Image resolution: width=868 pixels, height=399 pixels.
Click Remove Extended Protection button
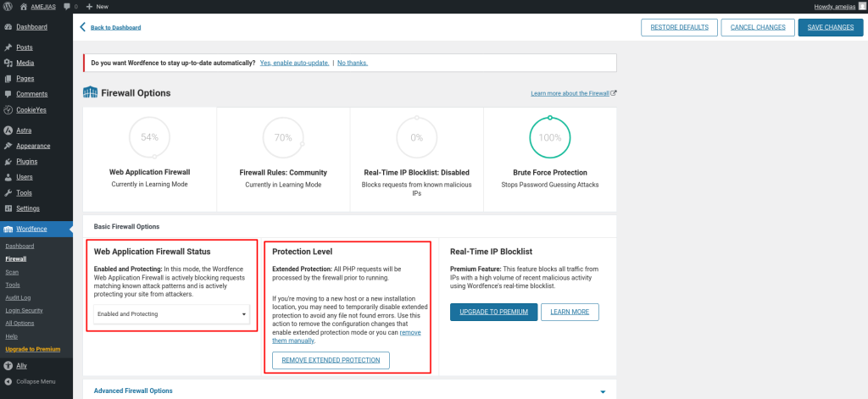coord(331,361)
